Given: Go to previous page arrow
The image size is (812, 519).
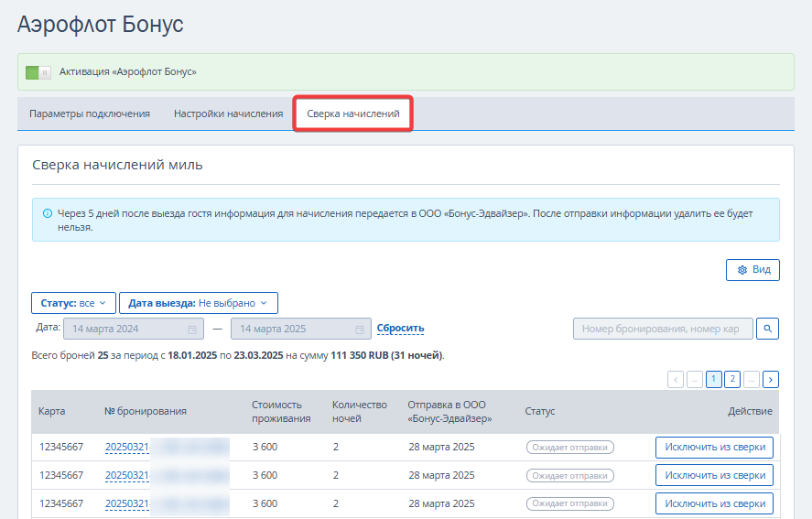Looking at the screenshot, I should click(x=676, y=380).
